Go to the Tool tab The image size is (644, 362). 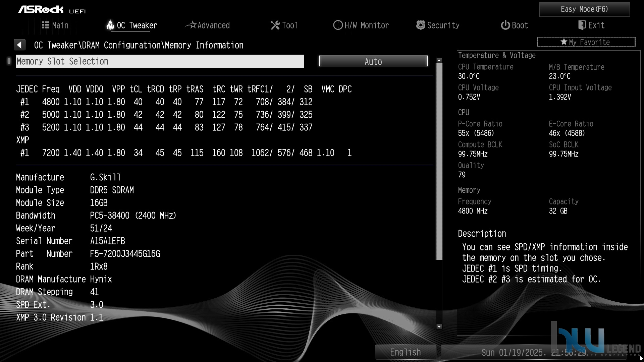(284, 25)
